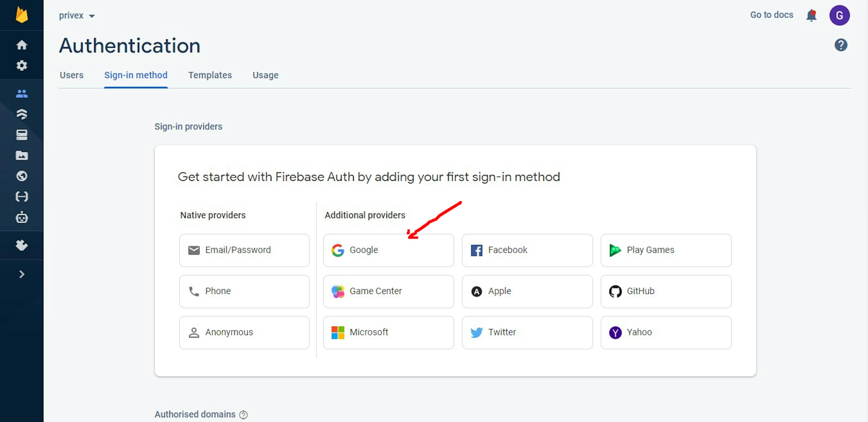Viewport: 868px width, 422px height.
Task: Click Authorised domains help icon
Action: pos(243,415)
